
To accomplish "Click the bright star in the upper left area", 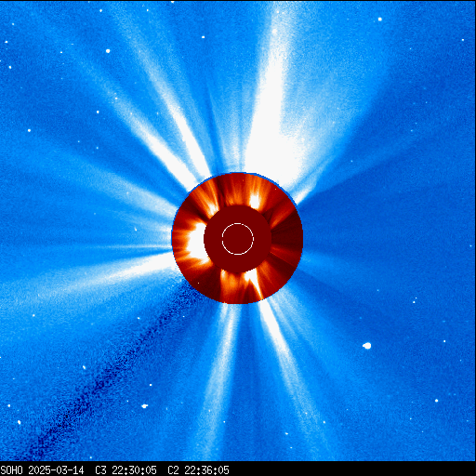I will 108,51.
